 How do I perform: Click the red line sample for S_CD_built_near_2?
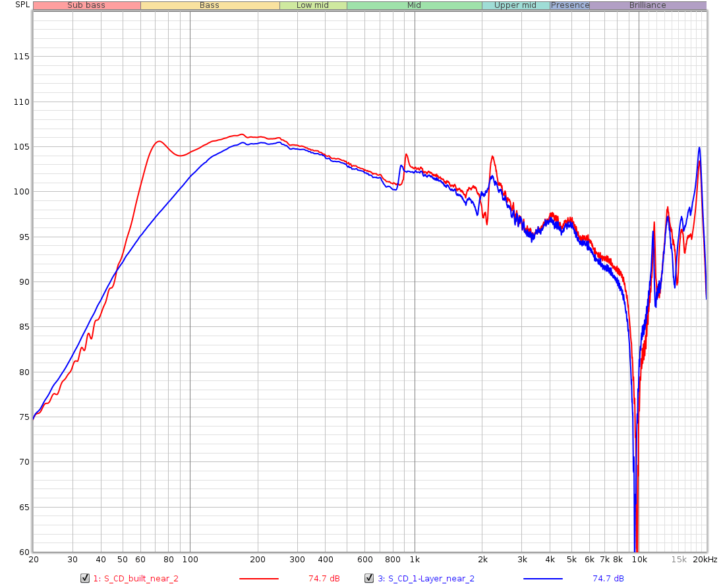click(258, 578)
